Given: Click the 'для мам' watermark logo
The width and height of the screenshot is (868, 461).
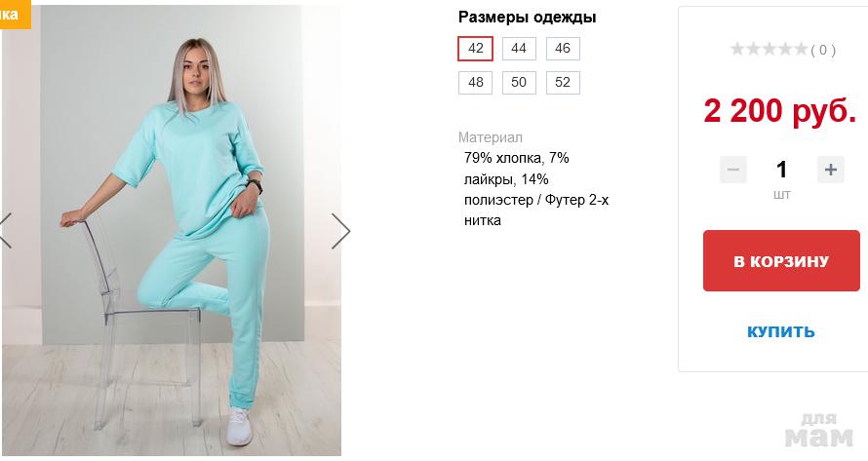Looking at the screenshot, I should (819, 431).
